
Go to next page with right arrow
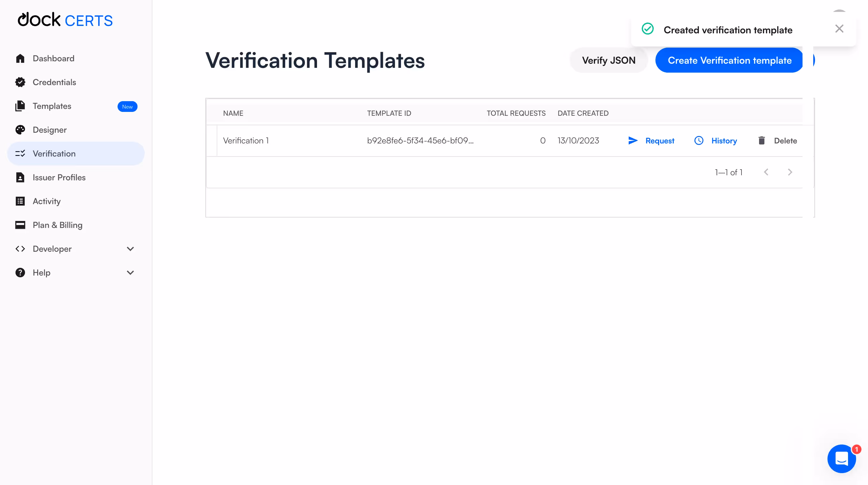790,172
